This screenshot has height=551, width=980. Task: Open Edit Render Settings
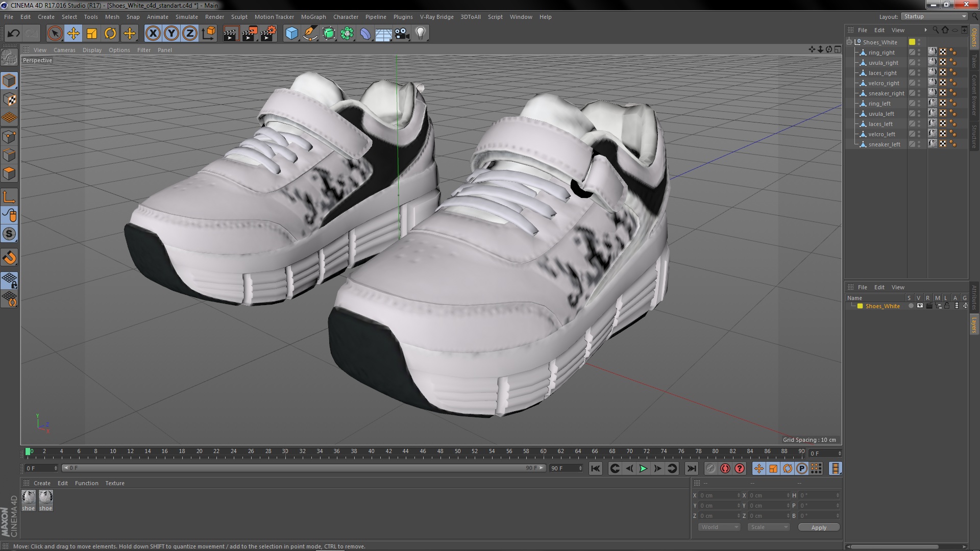pos(268,34)
